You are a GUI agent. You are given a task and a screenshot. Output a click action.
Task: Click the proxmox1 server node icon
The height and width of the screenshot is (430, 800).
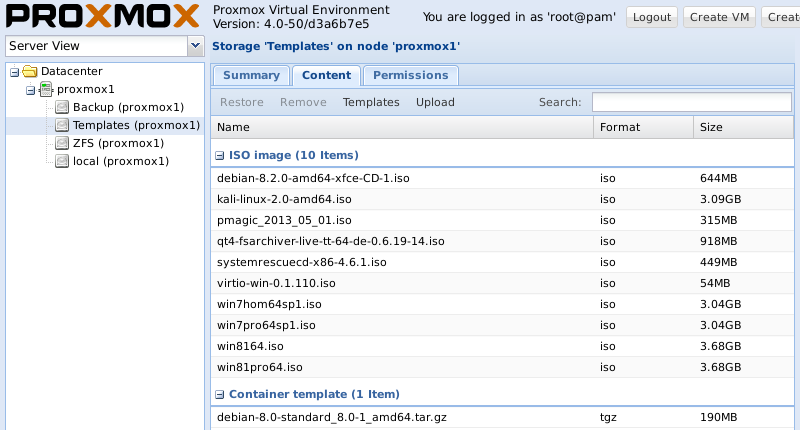(46, 89)
